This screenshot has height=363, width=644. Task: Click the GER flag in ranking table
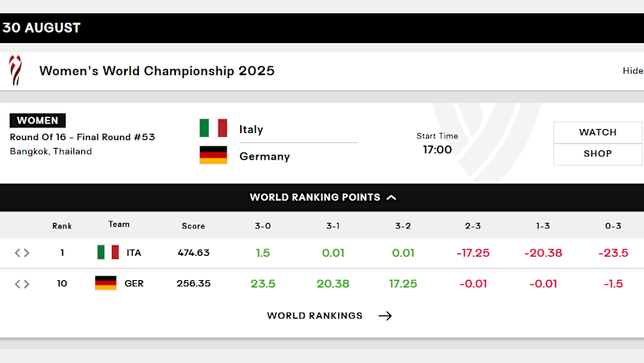106,283
